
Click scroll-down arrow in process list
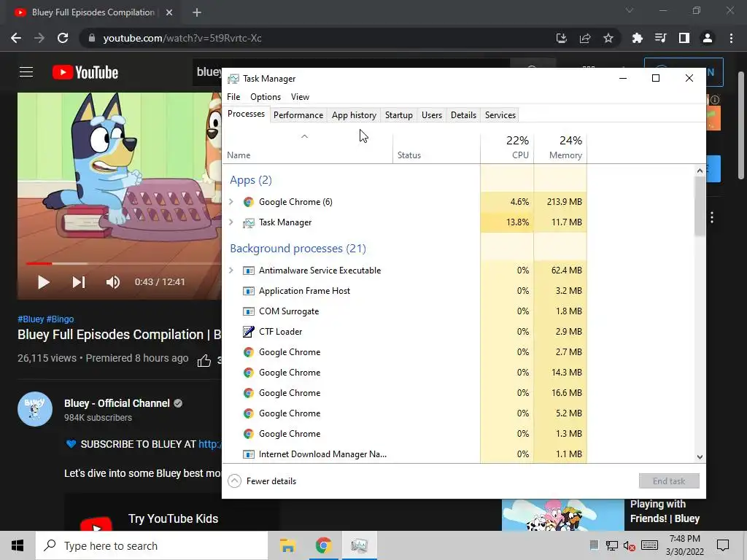coord(700,456)
